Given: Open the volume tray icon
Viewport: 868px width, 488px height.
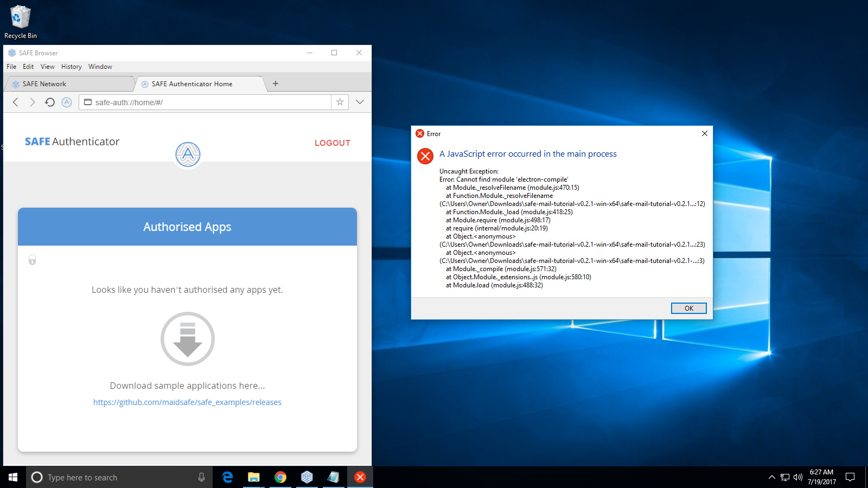Looking at the screenshot, I should (797, 477).
